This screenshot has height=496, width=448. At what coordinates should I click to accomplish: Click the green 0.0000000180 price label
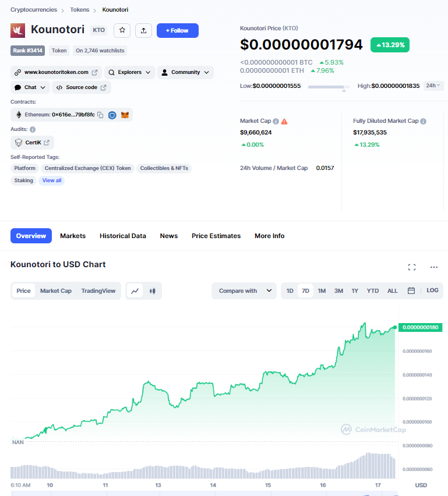point(420,327)
